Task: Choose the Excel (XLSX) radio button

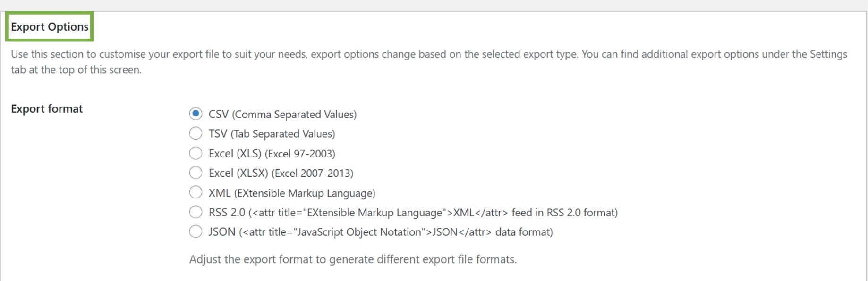Action: (196, 173)
